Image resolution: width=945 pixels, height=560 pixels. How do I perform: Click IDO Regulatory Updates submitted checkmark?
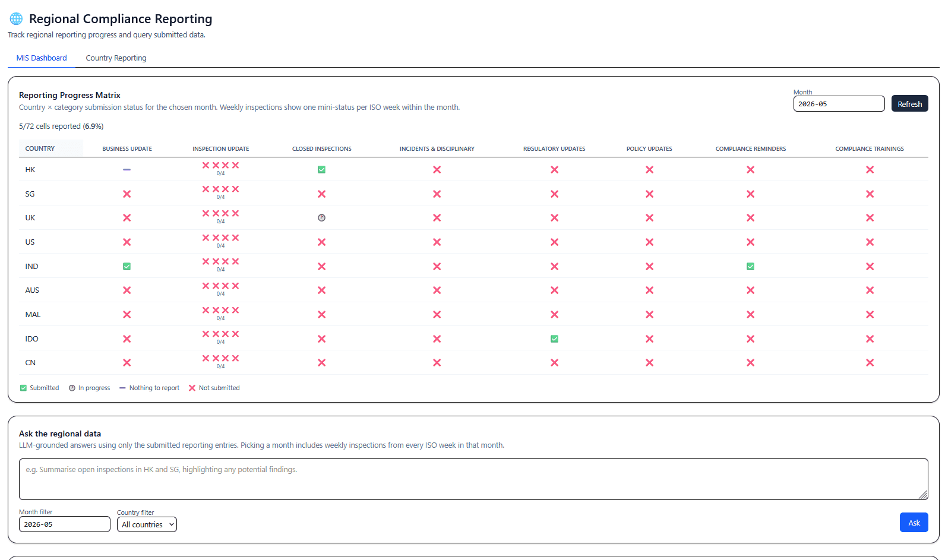554,339
